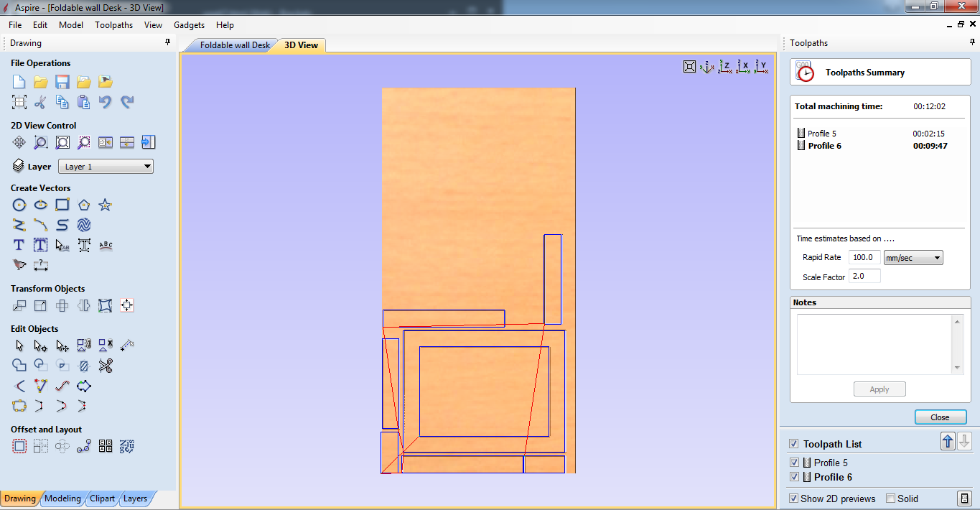Choose the draw polygon tool

click(84, 205)
